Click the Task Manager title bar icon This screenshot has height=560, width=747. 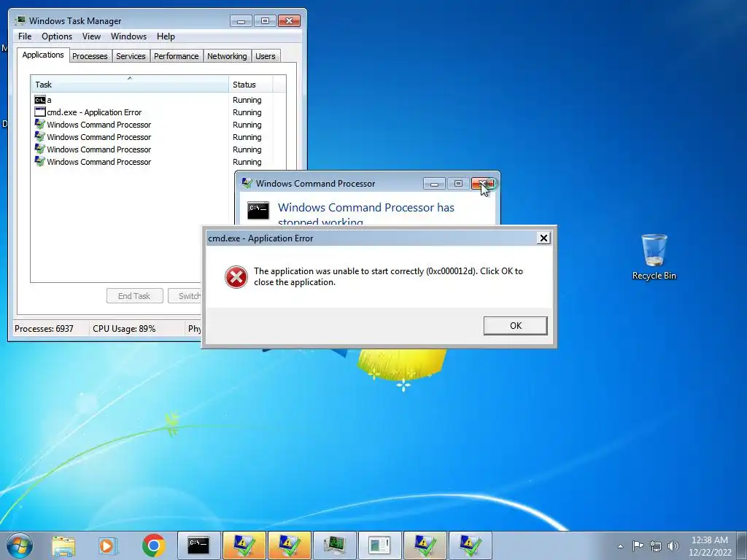coord(20,20)
